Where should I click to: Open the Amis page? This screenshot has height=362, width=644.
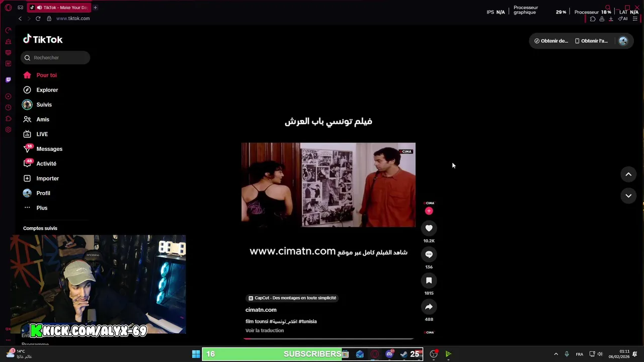(36, 120)
